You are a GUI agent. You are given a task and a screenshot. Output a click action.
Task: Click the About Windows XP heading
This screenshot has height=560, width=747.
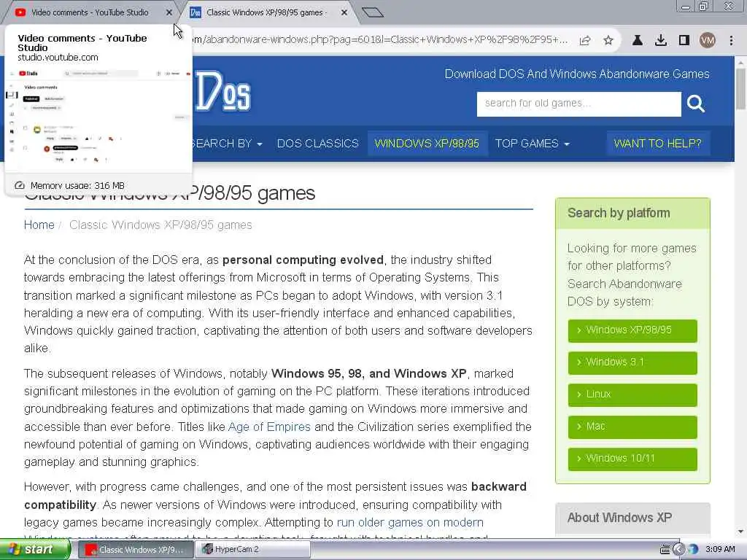pyautogui.click(x=619, y=518)
